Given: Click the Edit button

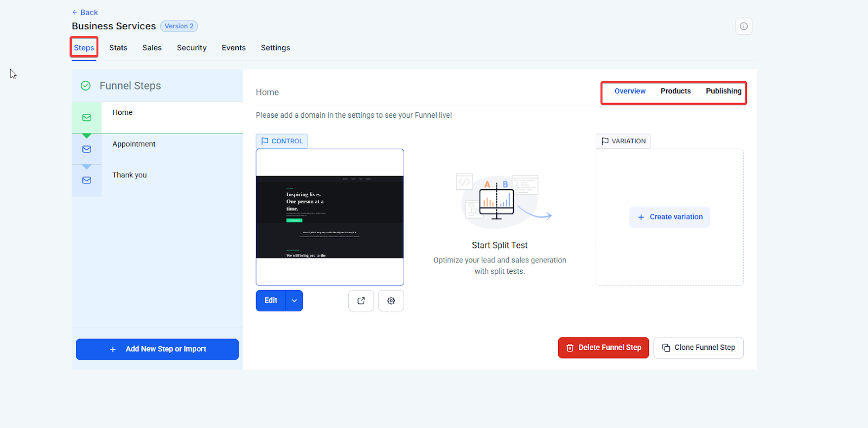Looking at the screenshot, I should click(x=271, y=301).
